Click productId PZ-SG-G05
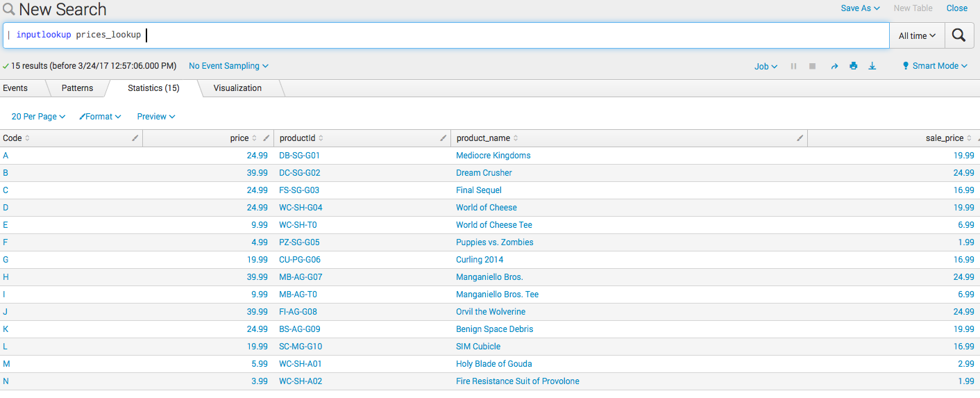Viewport: 980px width, 398px height. (299, 242)
